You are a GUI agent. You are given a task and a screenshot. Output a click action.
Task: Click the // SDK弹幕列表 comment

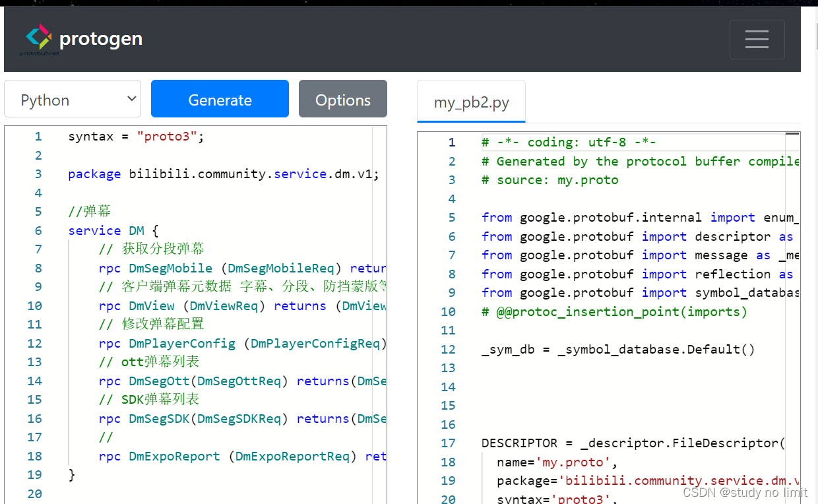(149, 400)
